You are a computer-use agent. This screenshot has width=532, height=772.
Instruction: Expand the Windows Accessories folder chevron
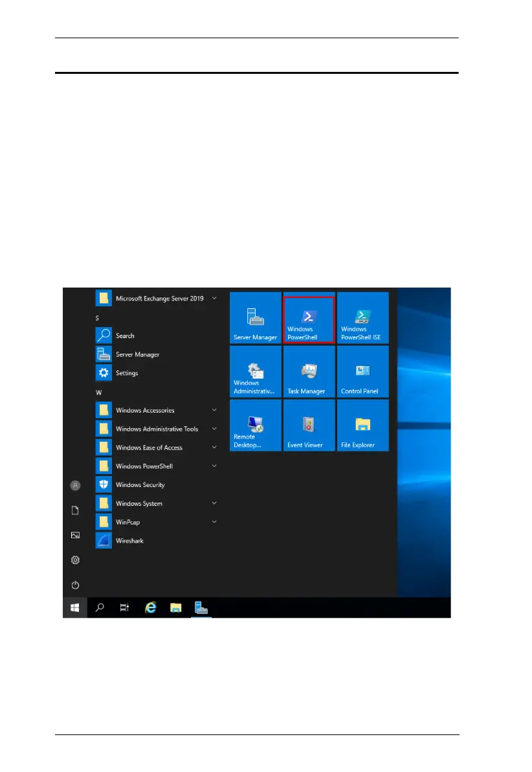(214, 409)
